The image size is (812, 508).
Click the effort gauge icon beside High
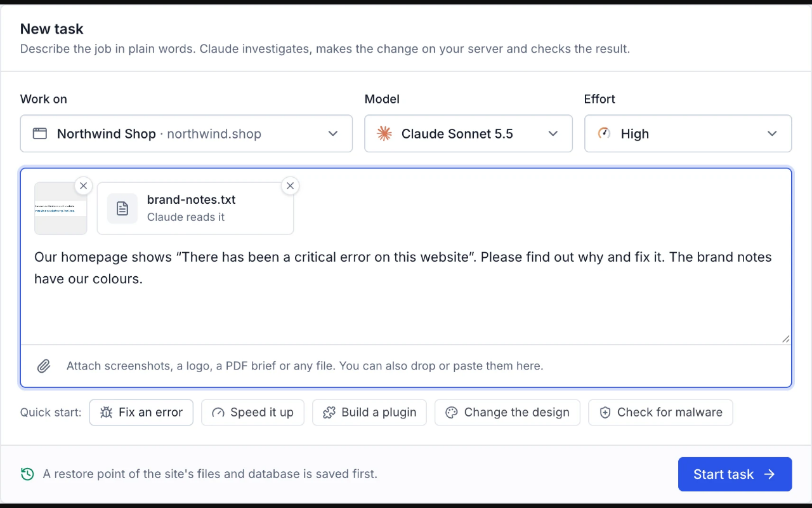[x=604, y=133]
